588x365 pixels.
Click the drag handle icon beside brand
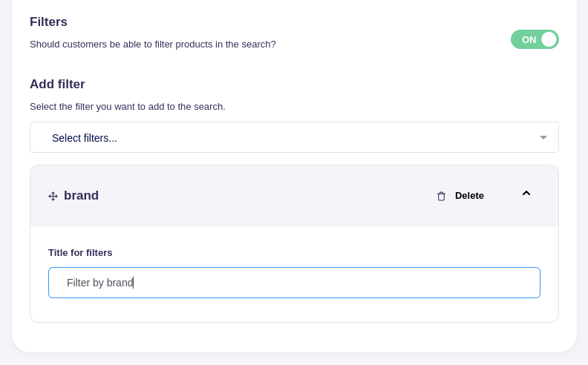(x=53, y=196)
